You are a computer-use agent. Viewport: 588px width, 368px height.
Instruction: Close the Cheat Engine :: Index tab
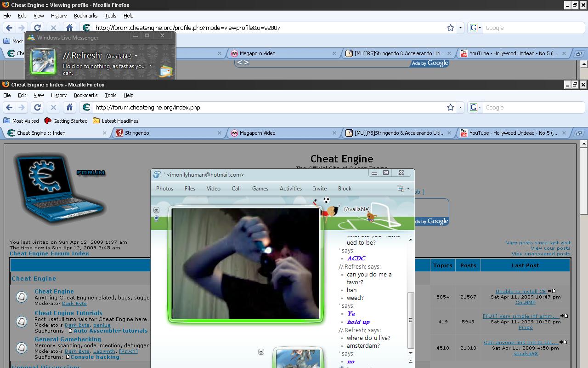[104, 133]
